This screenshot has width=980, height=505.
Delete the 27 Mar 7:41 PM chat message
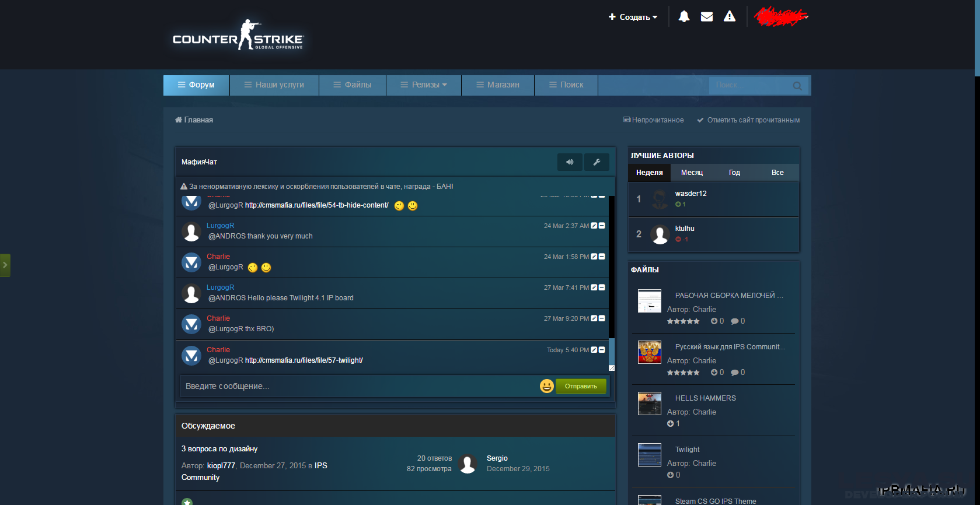602,287
